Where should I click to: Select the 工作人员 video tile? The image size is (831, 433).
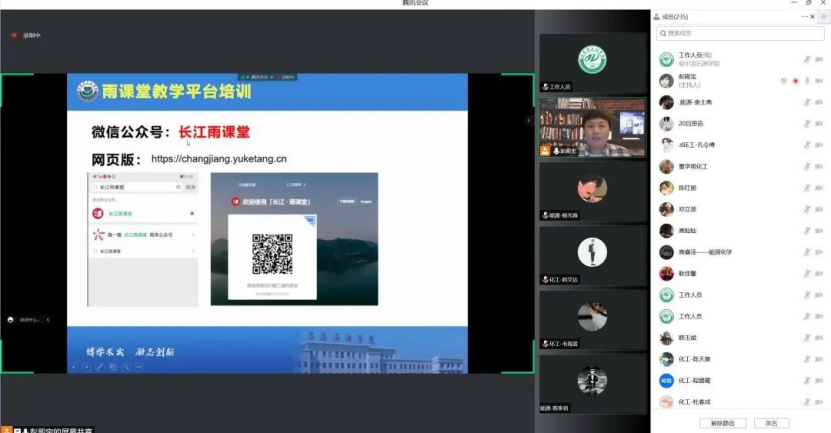click(593, 63)
